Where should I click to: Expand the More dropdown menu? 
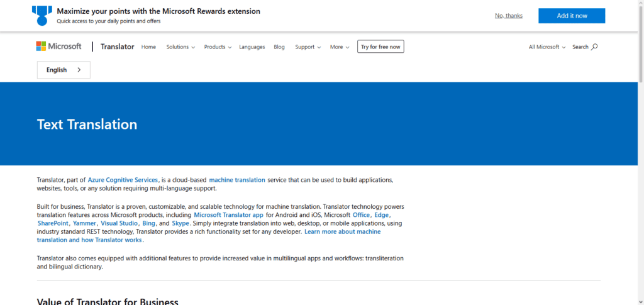340,47
